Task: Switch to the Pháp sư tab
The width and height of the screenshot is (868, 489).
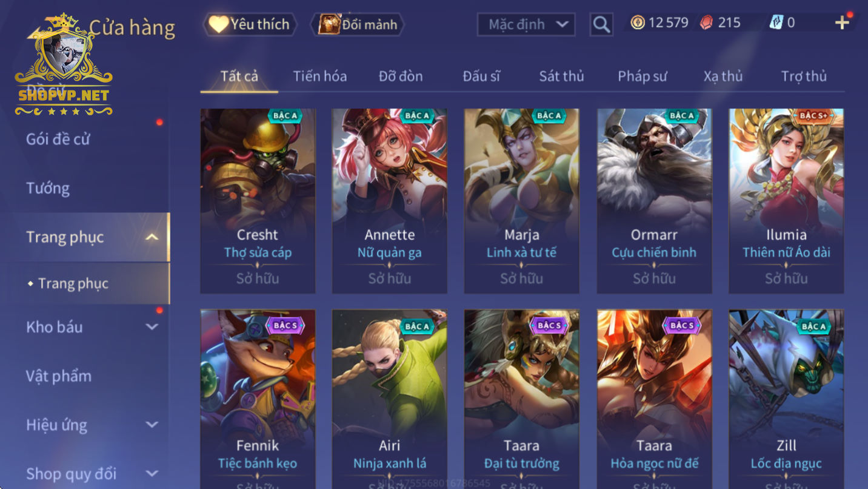Action: tap(642, 76)
